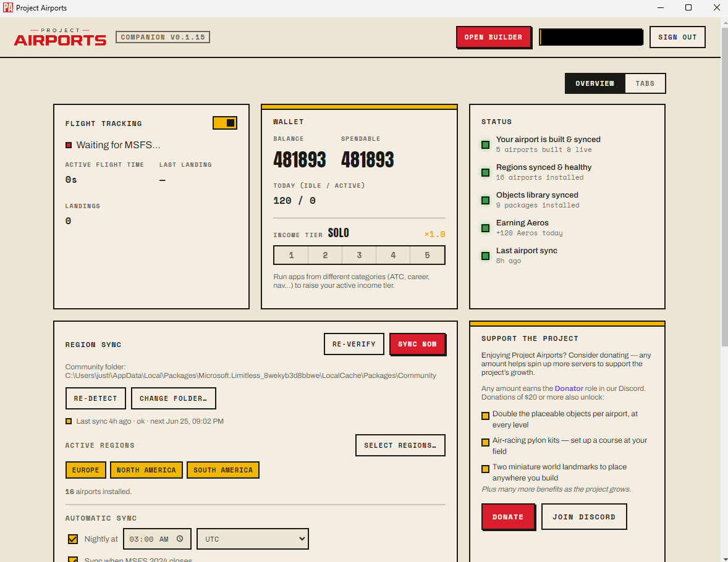Switch to the Tabs view

point(645,83)
